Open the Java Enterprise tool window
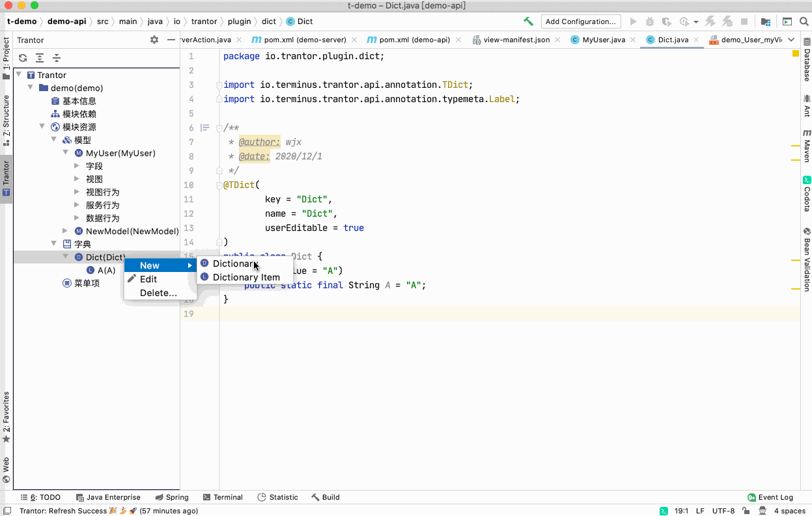812x516 pixels. [108, 497]
